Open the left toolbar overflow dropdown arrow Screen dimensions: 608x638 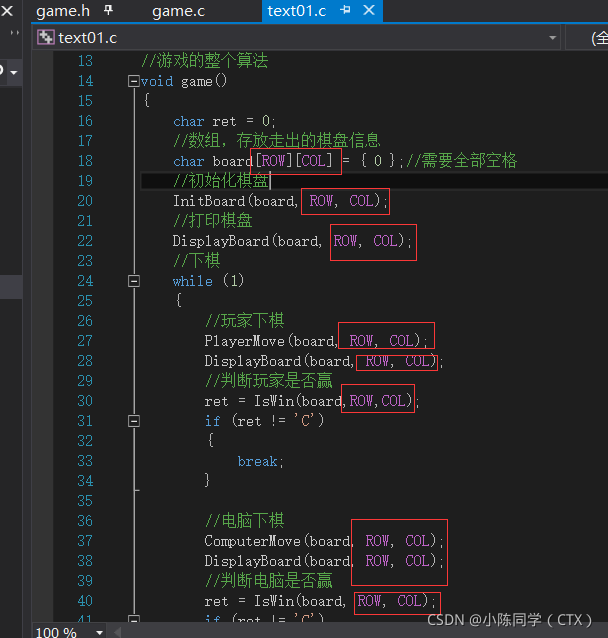tap(14, 73)
